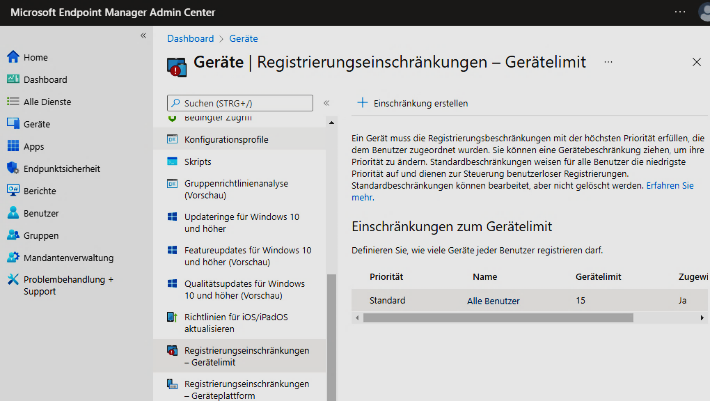
Task: Click the Alle Dienste list icon
Action: (x=13, y=101)
